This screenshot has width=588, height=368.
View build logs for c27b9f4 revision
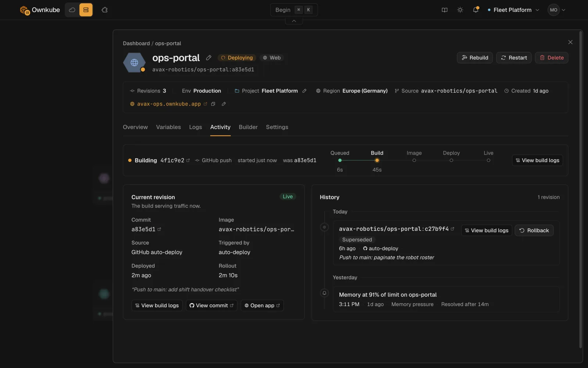pyautogui.click(x=487, y=230)
